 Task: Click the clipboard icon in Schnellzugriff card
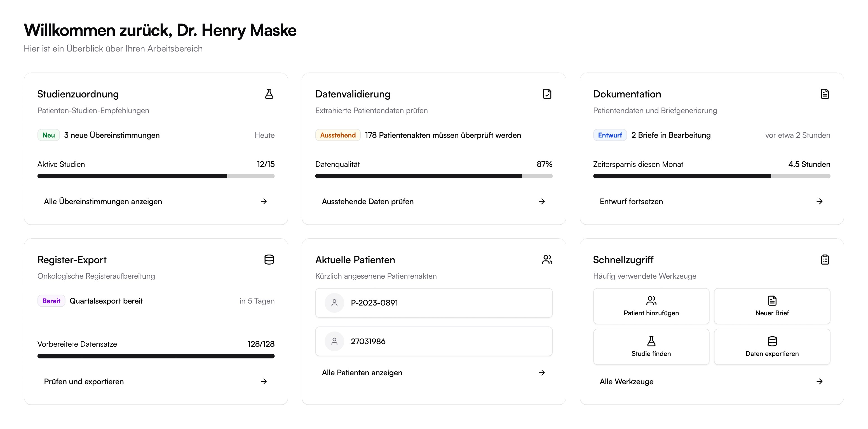(x=825, y=260)
